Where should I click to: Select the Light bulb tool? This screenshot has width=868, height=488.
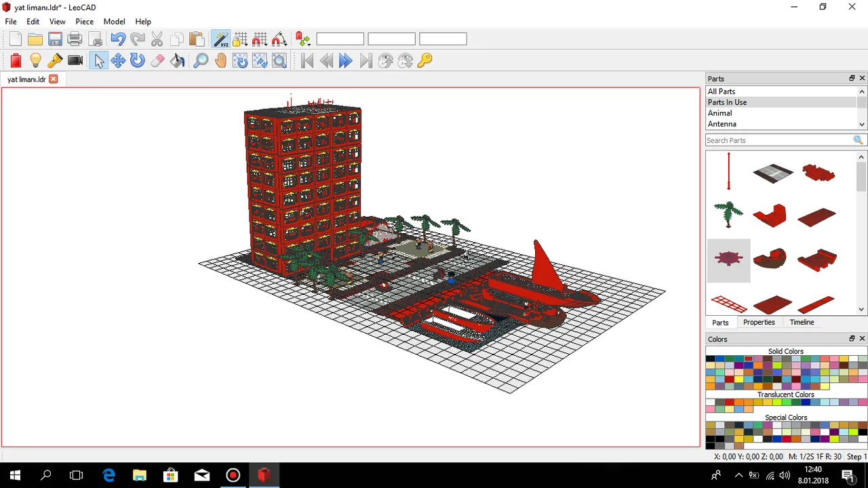click(x=35, y=60)
